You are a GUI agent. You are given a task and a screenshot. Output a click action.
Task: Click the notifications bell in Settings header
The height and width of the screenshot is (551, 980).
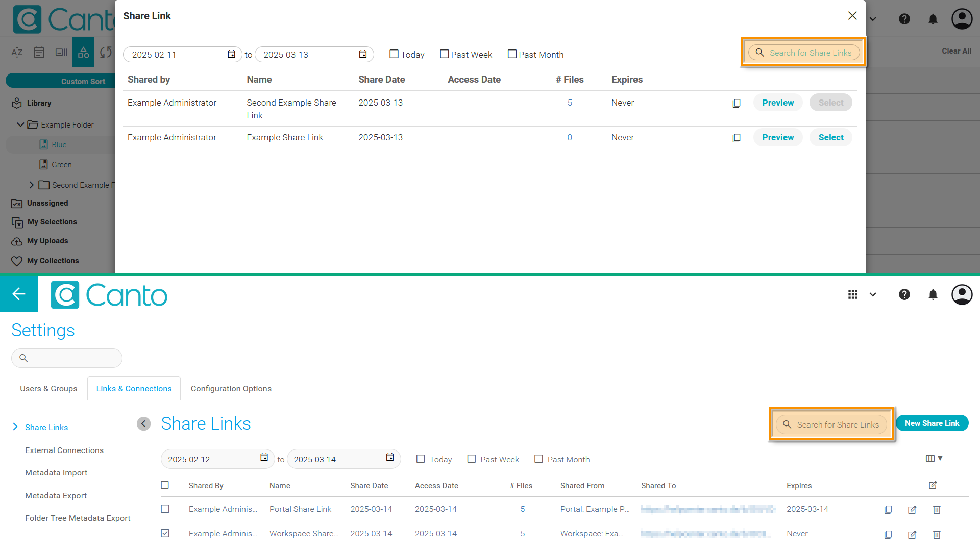(x=933, y=294)
